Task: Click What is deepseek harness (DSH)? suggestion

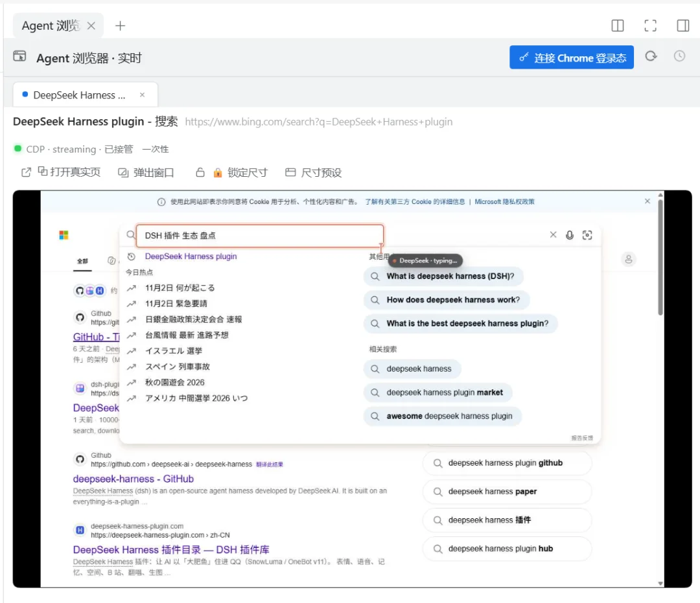Action: (443, 276)
